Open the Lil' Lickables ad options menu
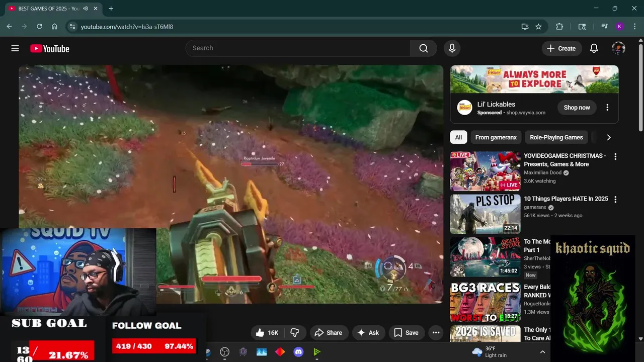This screenshot has width=644, height=362. [607, 108]
